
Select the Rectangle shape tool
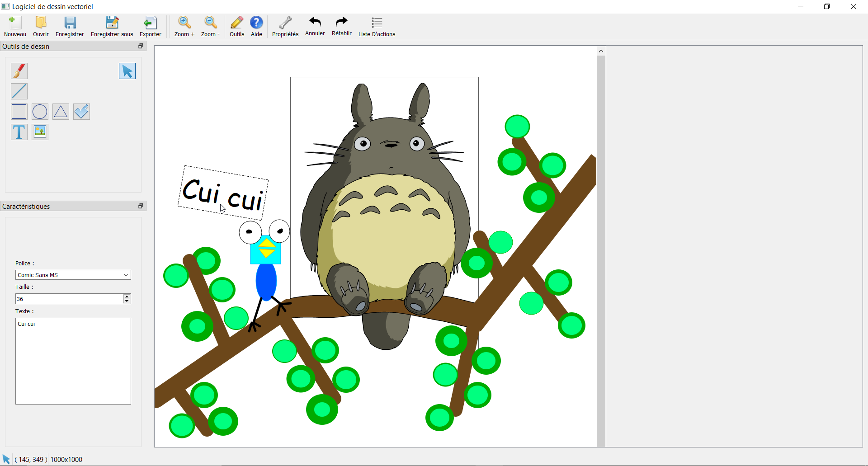[x=19, y=111]
